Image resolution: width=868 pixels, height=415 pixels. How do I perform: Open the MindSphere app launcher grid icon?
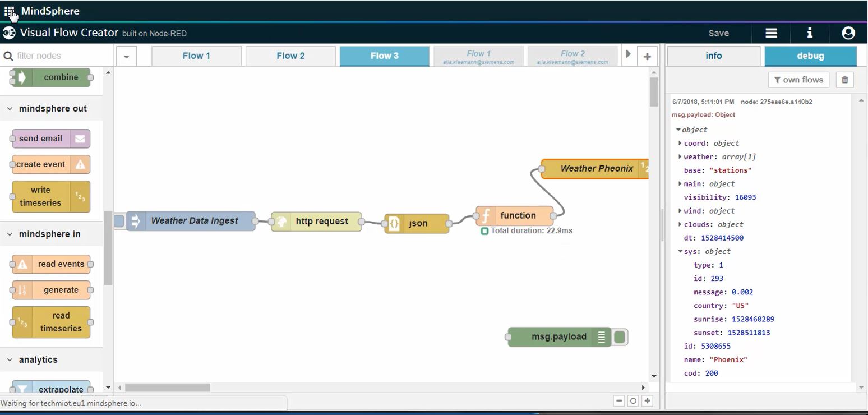[9, 11]
